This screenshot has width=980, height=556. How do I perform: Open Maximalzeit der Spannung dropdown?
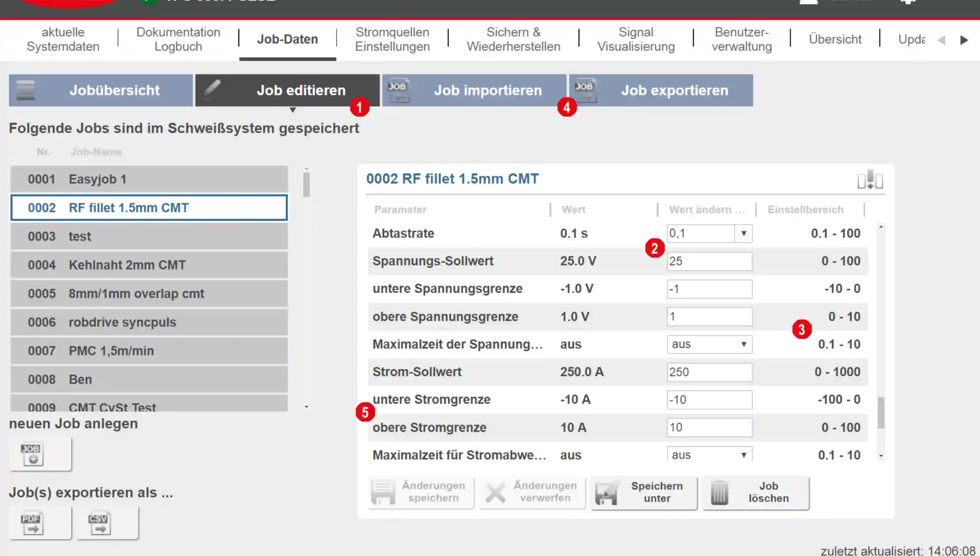(709, 344)
